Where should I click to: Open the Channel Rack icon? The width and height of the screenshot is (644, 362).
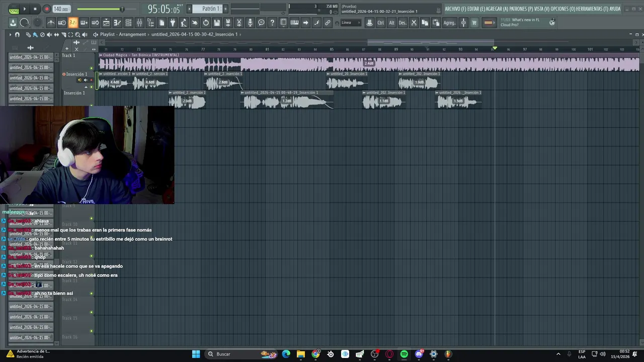[128, 23]
